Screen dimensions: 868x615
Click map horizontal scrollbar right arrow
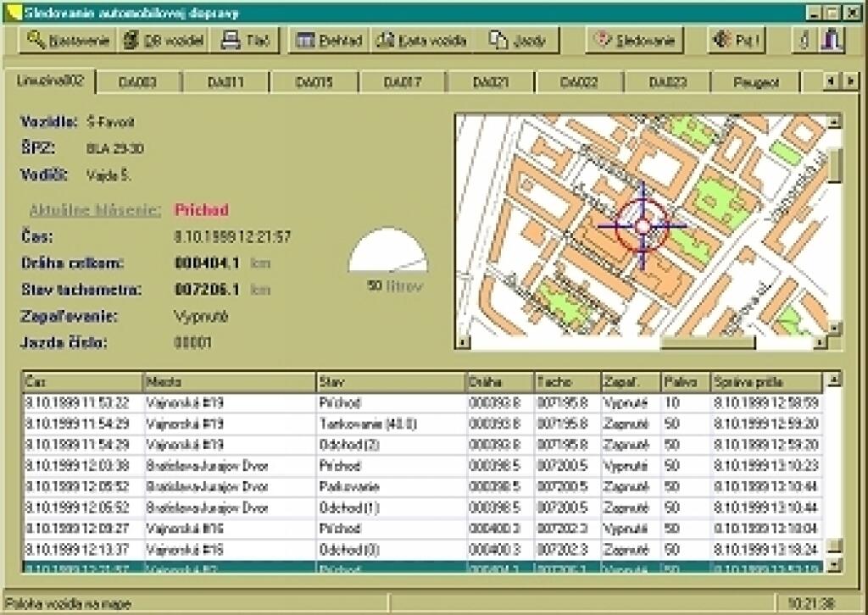point(821,343)
